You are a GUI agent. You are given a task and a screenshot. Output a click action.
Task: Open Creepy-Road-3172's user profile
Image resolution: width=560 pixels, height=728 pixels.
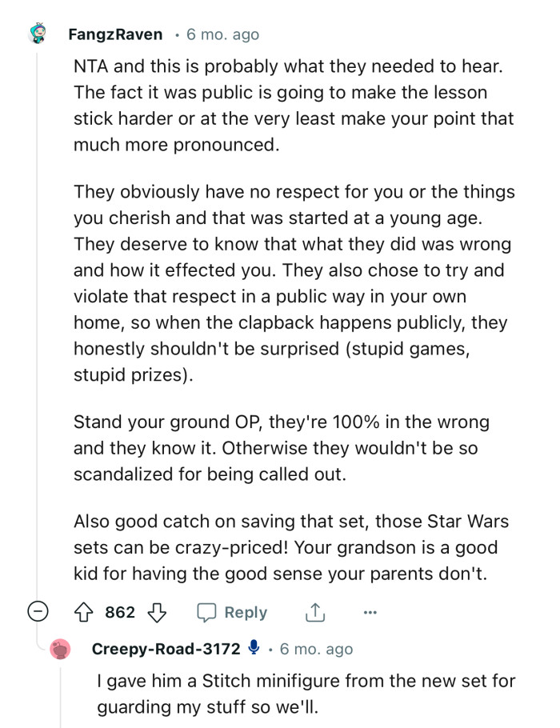point(166,649)
